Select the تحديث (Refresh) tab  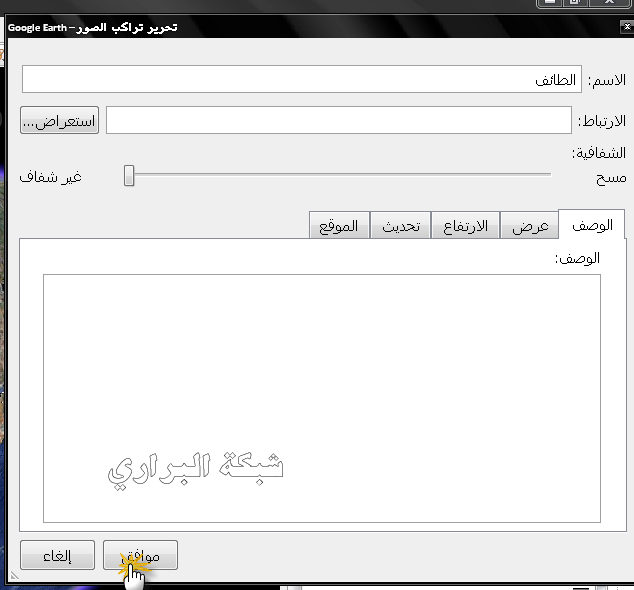(x=400, y=226)
